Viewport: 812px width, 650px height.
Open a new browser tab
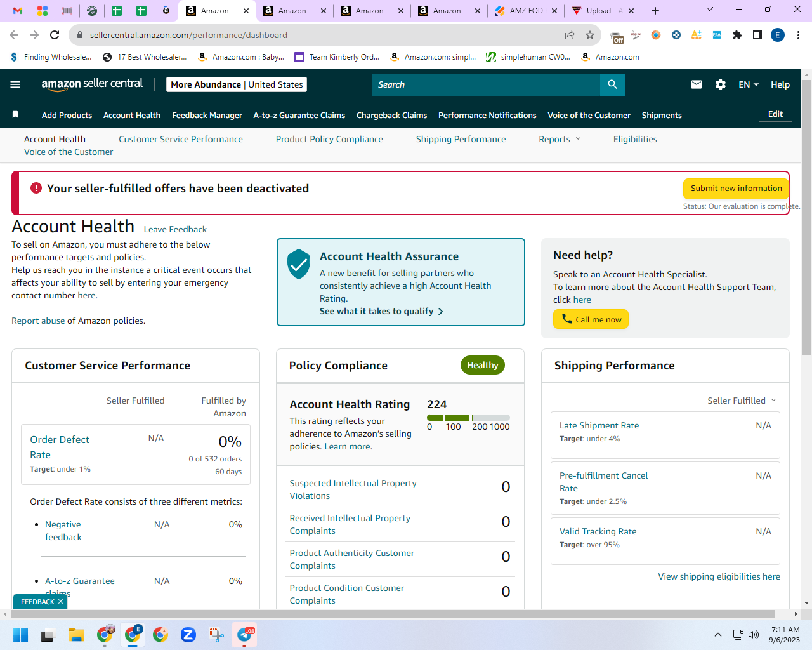[655, 10]
